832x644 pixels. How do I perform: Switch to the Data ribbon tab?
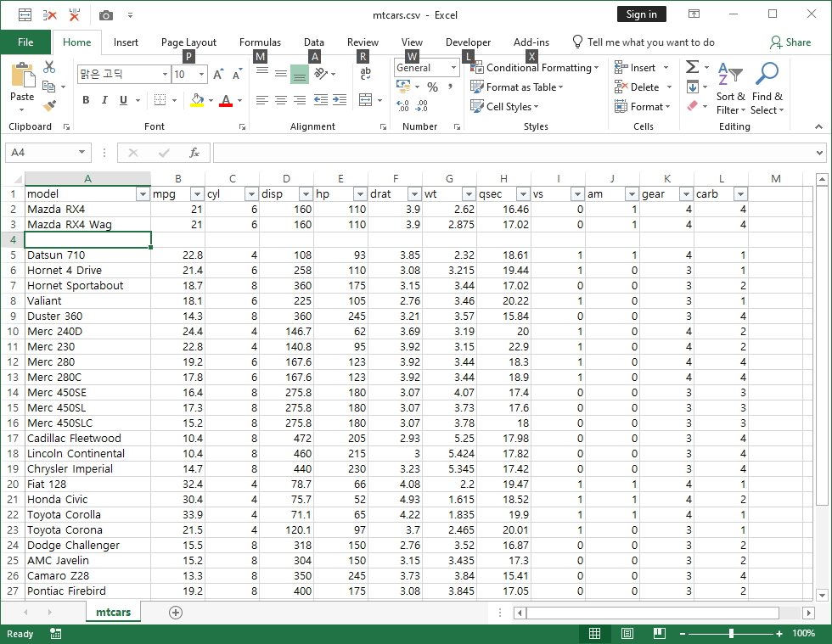coord(314,42)
